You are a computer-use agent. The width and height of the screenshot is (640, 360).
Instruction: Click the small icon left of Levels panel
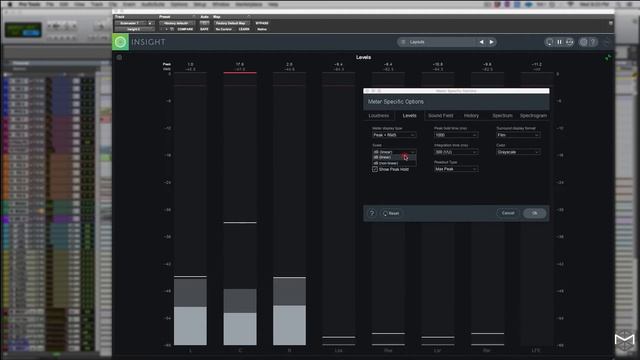[119, 58]
